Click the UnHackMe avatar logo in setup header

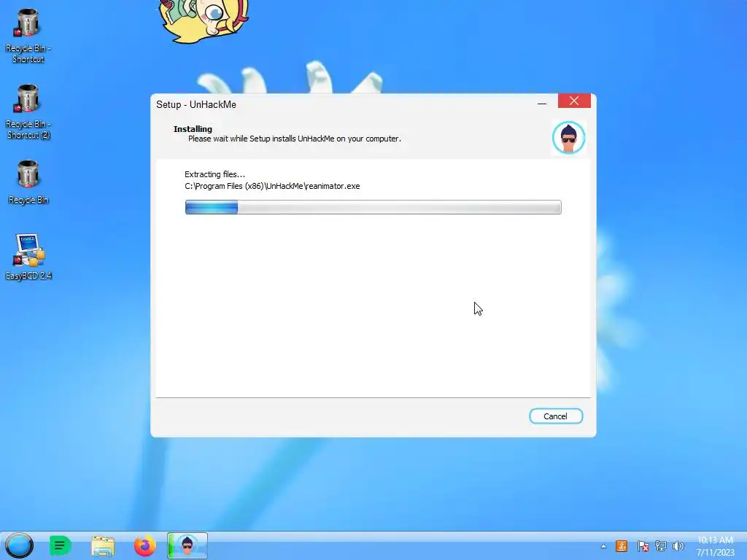click(568, 138)
